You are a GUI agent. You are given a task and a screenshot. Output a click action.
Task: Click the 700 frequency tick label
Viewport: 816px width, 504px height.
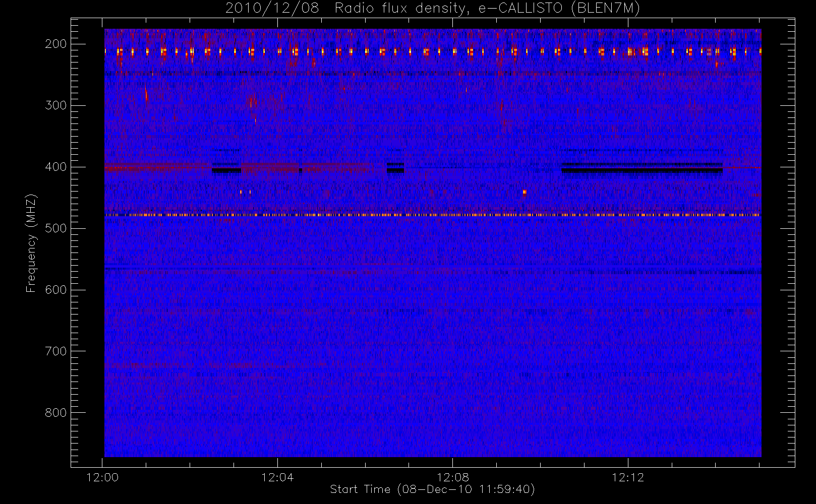[x=56, y=351]
